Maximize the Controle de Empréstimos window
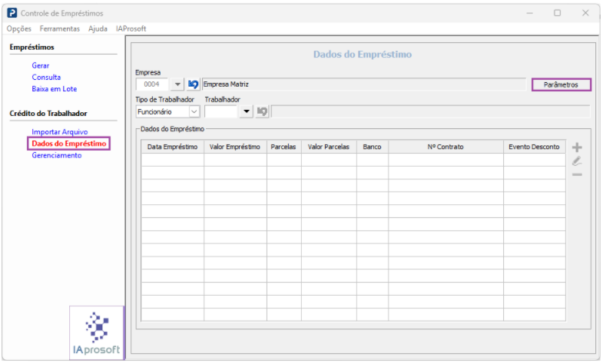 coord(557,13)
